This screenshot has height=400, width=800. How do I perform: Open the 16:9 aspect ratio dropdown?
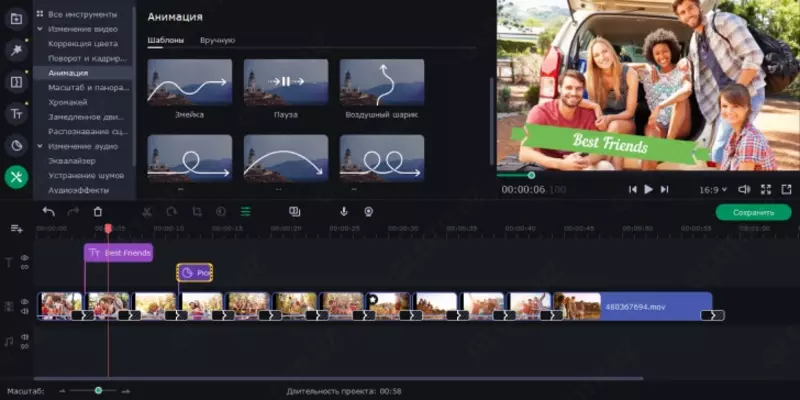tap(713, 189)
